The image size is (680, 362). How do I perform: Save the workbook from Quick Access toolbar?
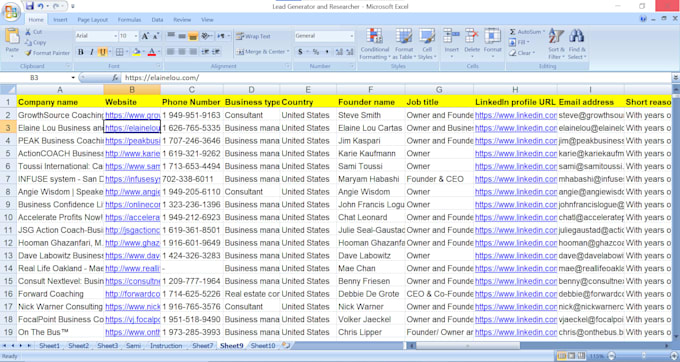(x=29, y=6)
